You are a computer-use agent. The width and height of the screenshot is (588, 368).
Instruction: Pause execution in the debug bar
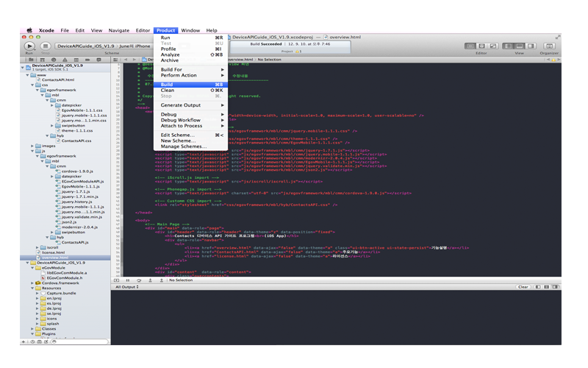pyautogui.click(x=128, y=280)
